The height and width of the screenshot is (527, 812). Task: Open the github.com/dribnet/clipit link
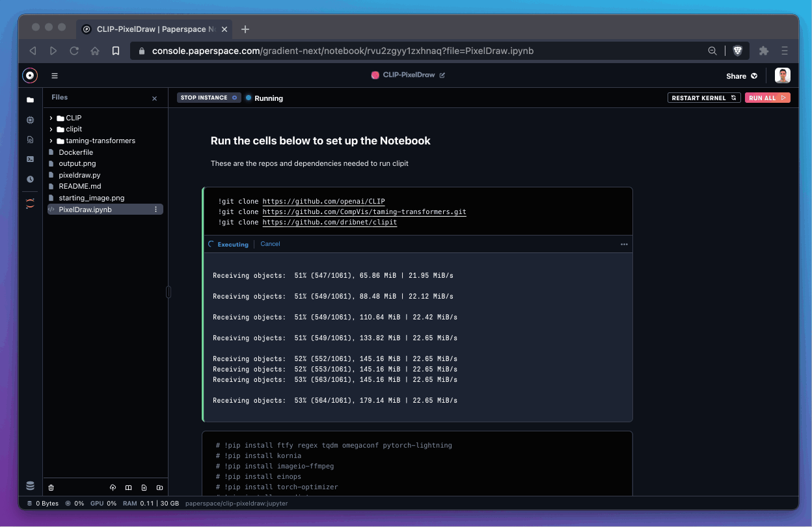coord(329,223)
